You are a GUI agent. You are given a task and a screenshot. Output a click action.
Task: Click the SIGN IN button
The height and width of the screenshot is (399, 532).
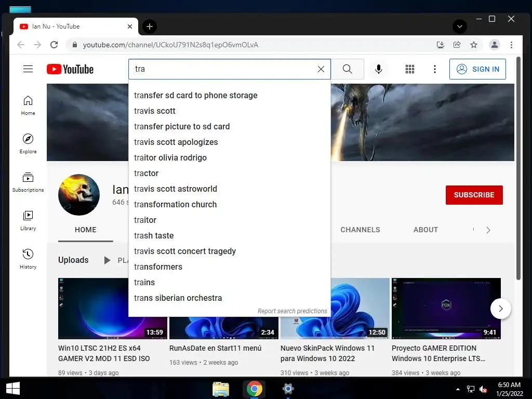click(x=477, y=69)
